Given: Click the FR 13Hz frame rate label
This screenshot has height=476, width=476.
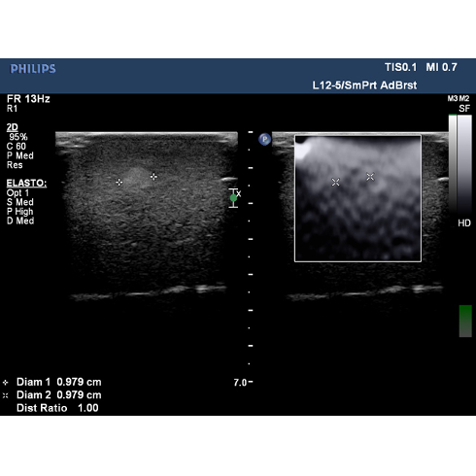Looking at the screenshot, I should 28,99.
